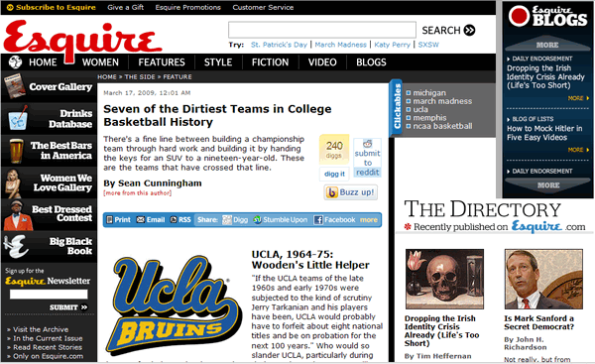This screenshot has height=364, width=595.
Task: Click the vertical Clickables tab
Action: (397, 107)
